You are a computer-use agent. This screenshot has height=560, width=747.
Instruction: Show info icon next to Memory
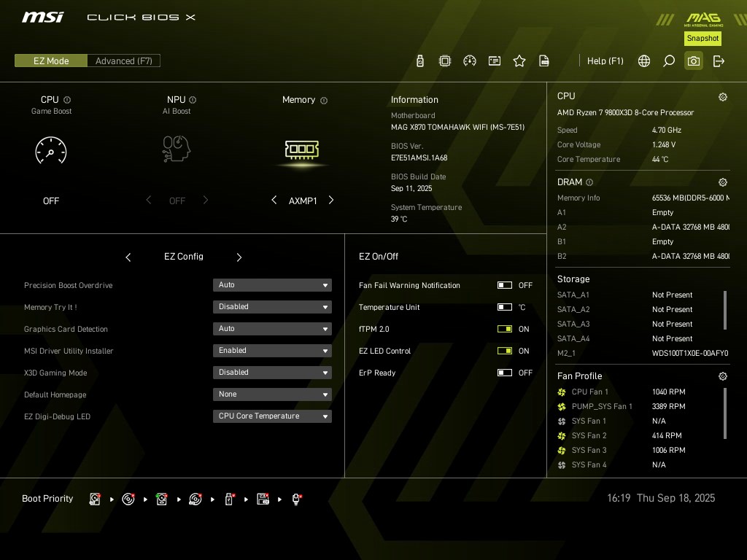[324, 101]
